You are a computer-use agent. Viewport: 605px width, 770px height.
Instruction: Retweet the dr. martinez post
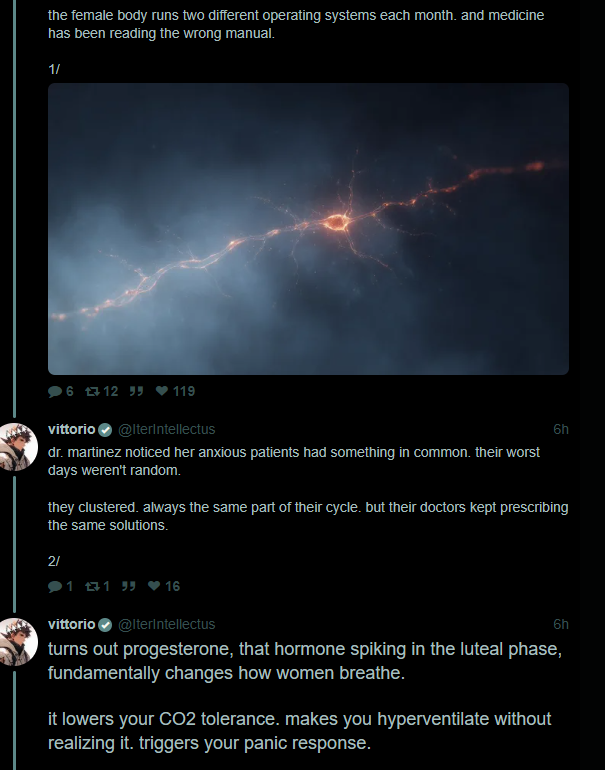pos(97,586)
